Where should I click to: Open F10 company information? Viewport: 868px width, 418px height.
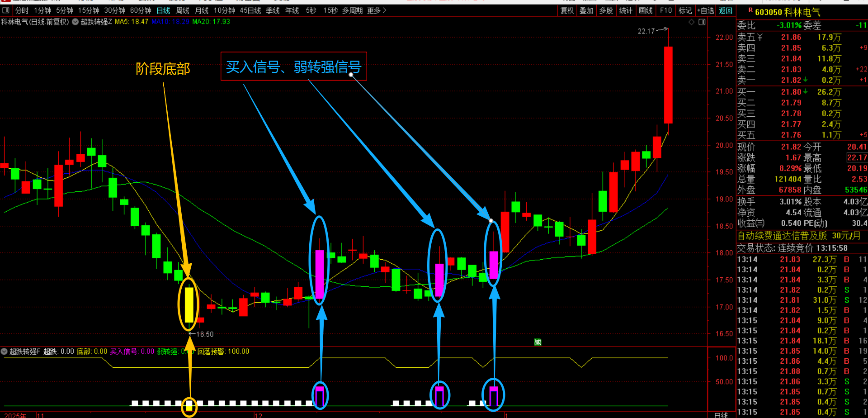[x=666, y=10]
